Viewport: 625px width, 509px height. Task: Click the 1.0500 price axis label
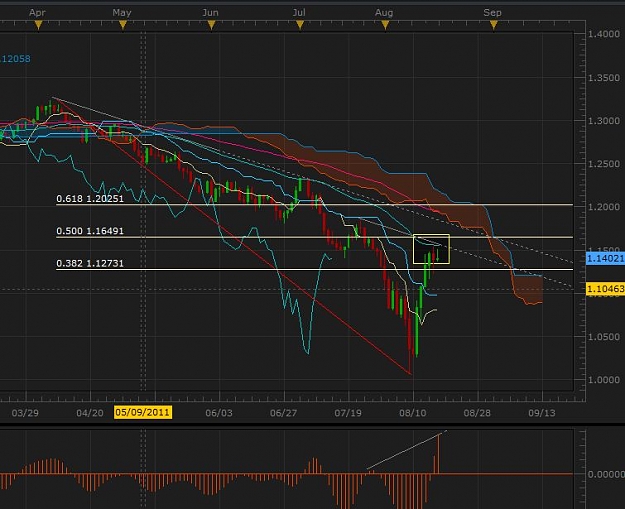pos(604,337)
